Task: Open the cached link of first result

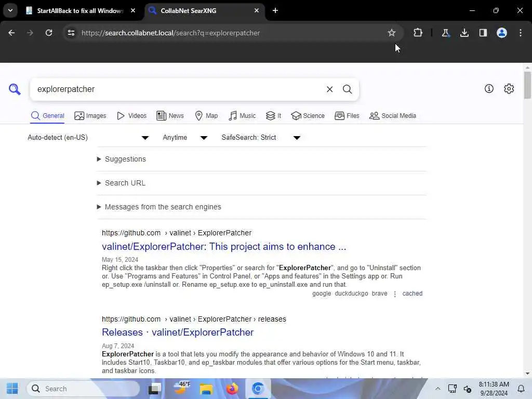Action: (x=412, y=294)
